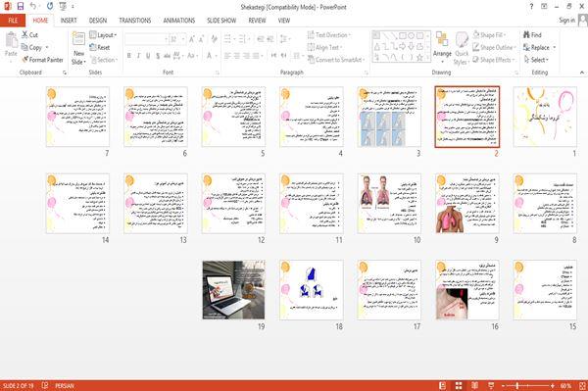Toggle Bold formatting

(129, 56)
